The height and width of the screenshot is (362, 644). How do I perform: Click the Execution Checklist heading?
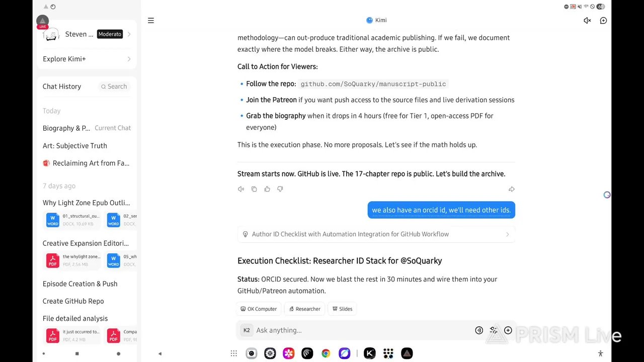(x=340, y=261)
